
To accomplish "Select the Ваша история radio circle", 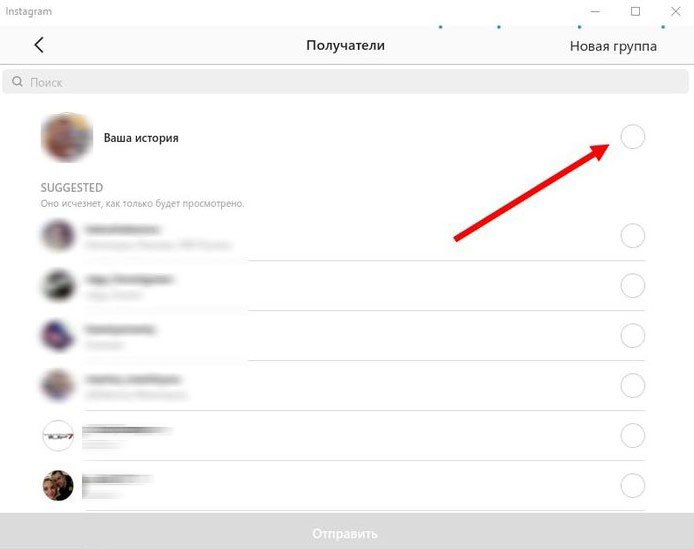I will pyautogui.click(x=632, y=136).
